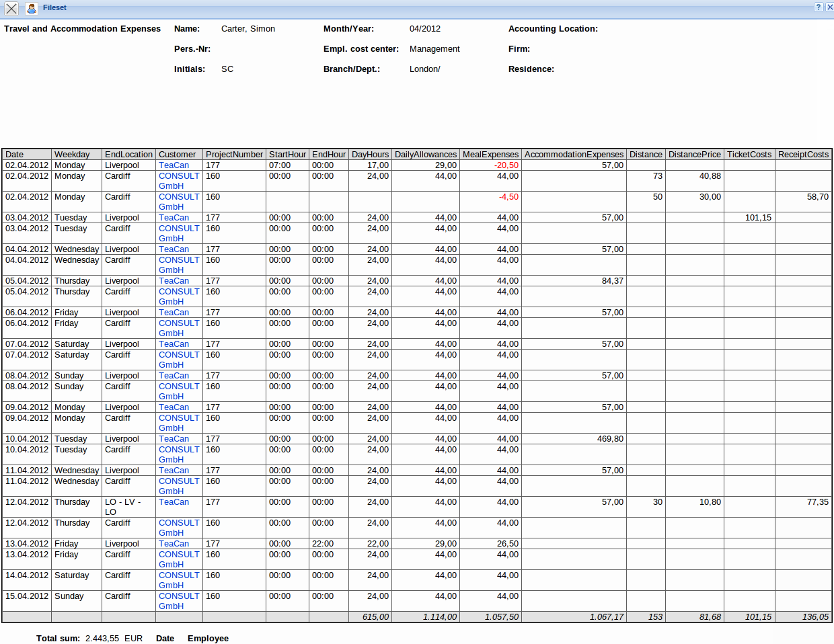This screenshot has width=834, height=644.
Task: Open TeaCan link on 13.04.2012 Friday row
Action: point(174,544)
